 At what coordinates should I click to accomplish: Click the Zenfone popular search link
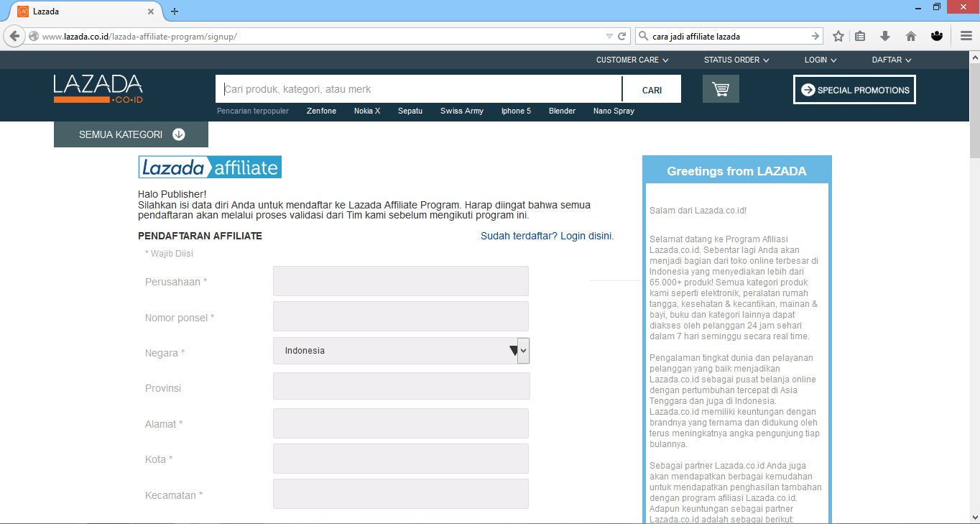(321, 111)
